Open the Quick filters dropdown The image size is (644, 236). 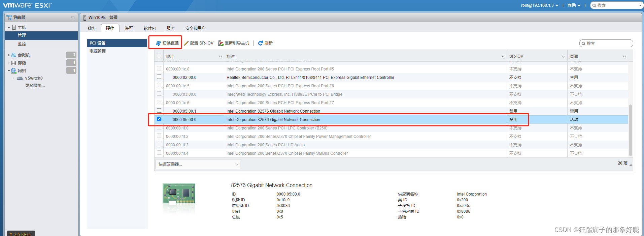[x=198, y=164]
